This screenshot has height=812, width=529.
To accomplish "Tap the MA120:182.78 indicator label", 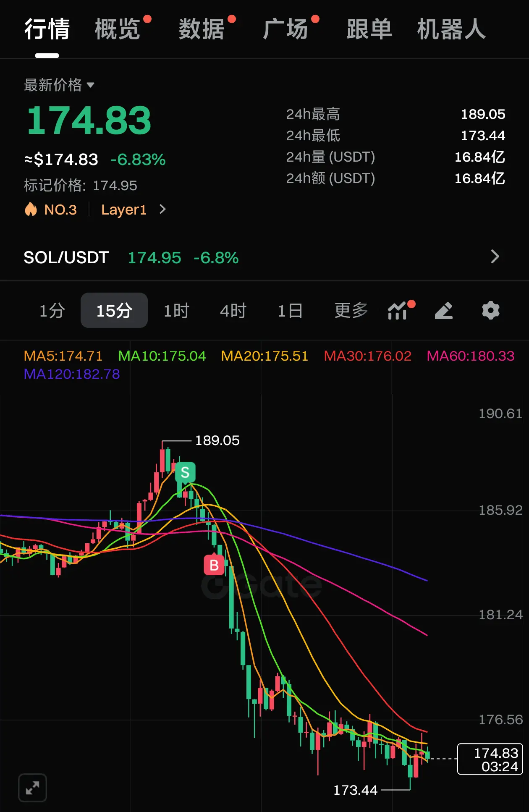I will [72, 374].
